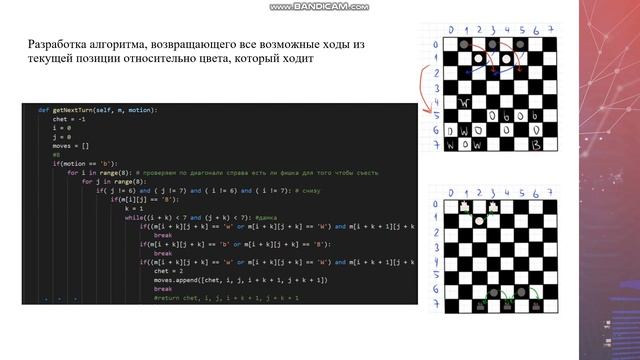This screenshot has width=640, height=360.
Task: Click code line "if(motion == 'b'):"
Action: [x=85, y=164]
